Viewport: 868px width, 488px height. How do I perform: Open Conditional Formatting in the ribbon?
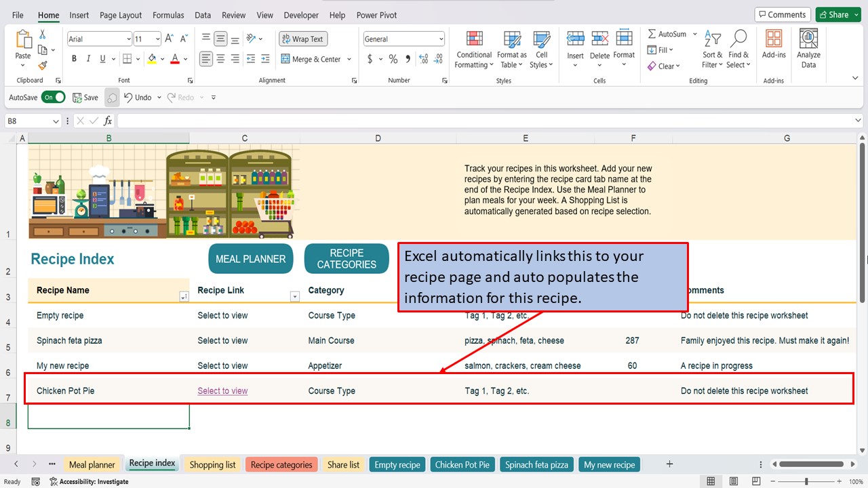click(x=473, y=48)
